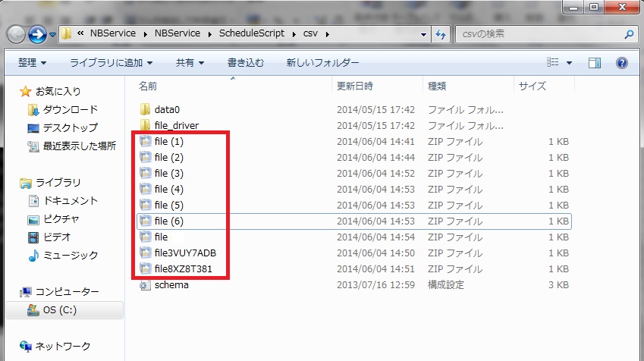
Task: Expand the 整理 dropdown menu
Action: 32,62
